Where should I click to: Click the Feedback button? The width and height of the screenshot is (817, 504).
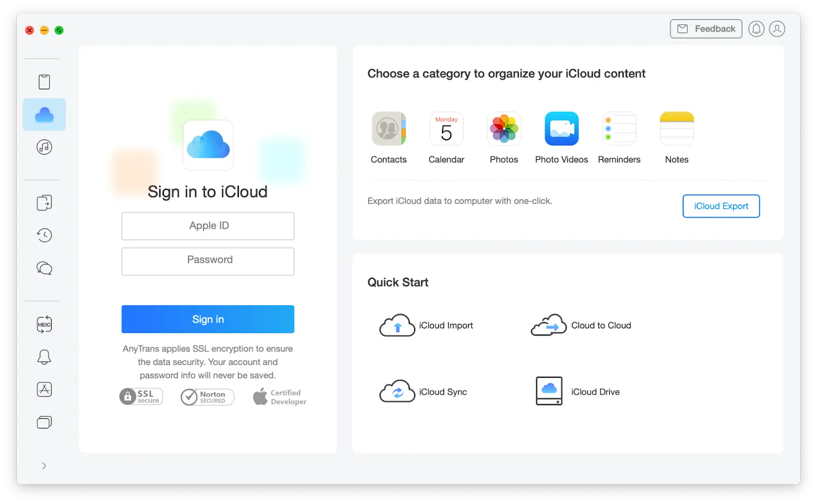click(706, 29)
